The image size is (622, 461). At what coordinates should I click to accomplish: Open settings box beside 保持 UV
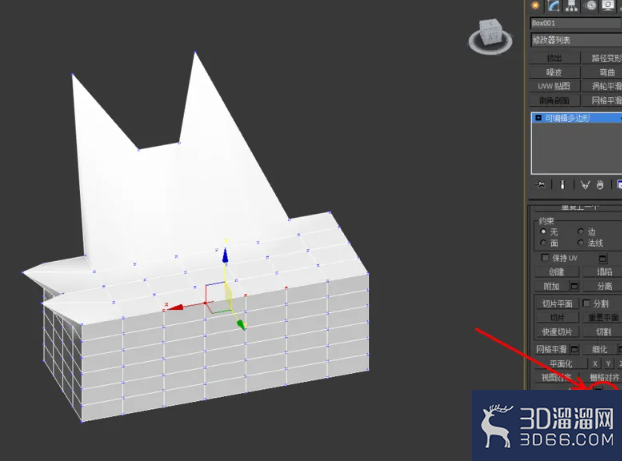click(x=602, y=259)
